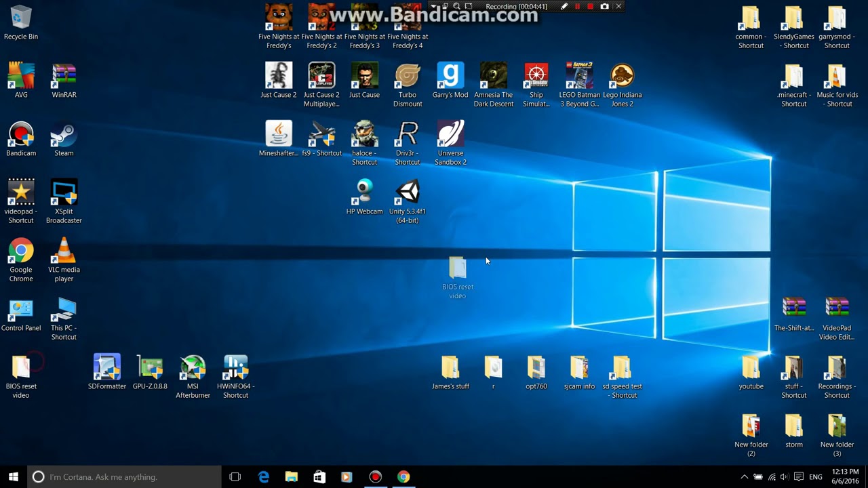Pause the Bandicam recording

coord(578,7)
